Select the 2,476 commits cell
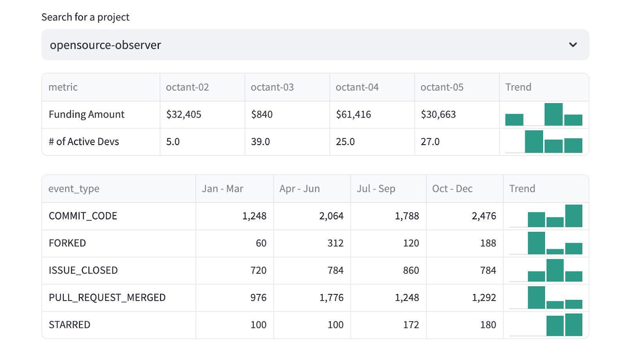 point(484,216)
